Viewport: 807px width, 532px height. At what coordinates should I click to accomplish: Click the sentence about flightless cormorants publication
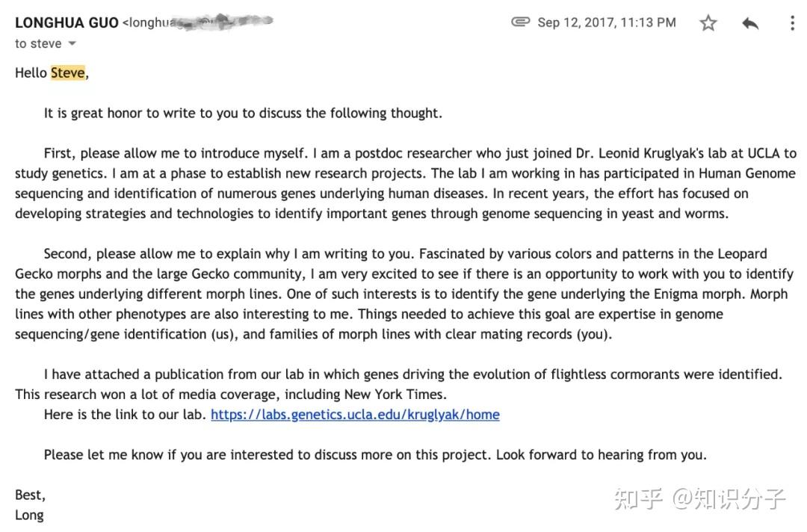[x=412, y=374]
